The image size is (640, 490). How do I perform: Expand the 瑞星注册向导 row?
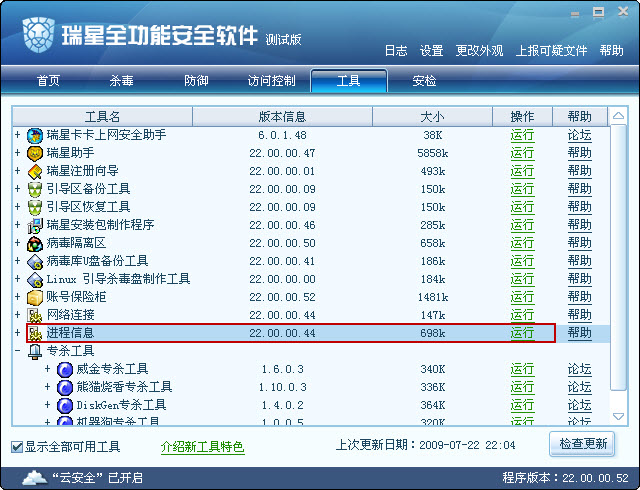(x=18, y=170)
